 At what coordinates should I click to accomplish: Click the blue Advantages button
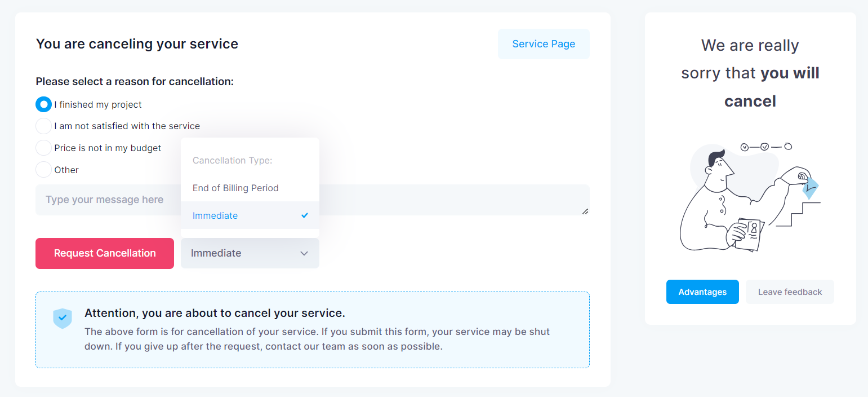pyautogui.click(x=702, y=292)
